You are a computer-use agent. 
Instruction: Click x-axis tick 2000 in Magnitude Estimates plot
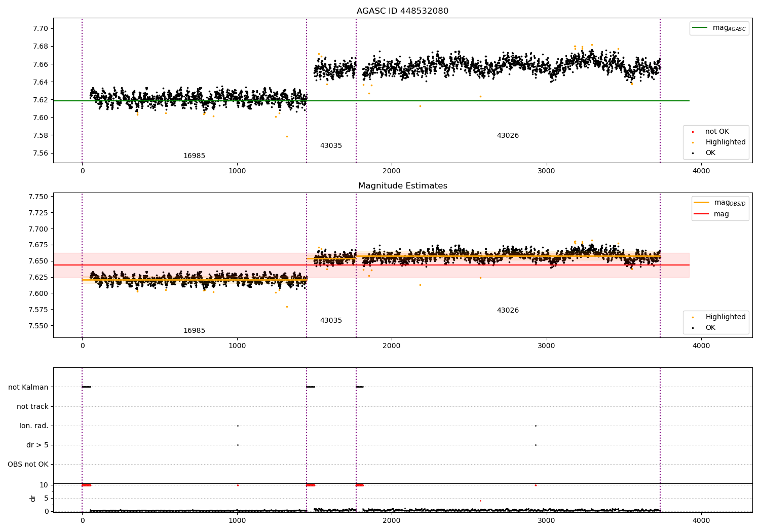[x=392, y=346]
